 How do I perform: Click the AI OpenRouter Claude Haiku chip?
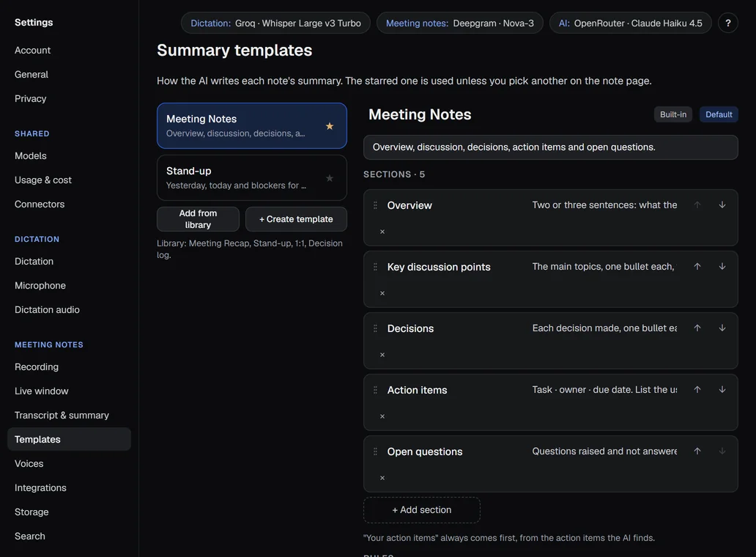630,23
